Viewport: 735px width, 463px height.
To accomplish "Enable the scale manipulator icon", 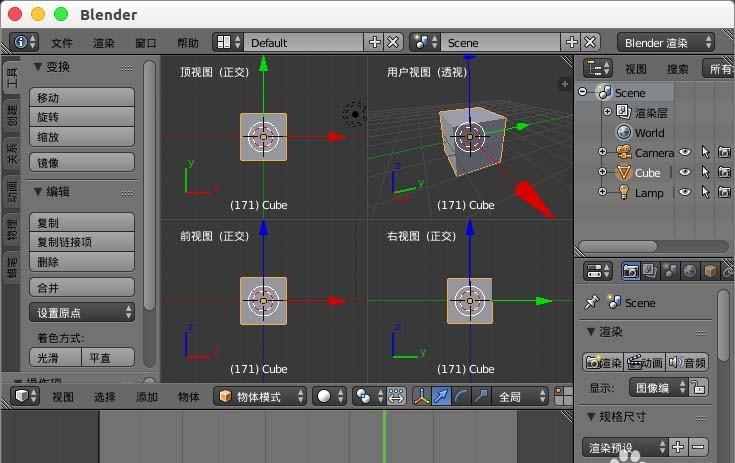I will tap(481, 396).
